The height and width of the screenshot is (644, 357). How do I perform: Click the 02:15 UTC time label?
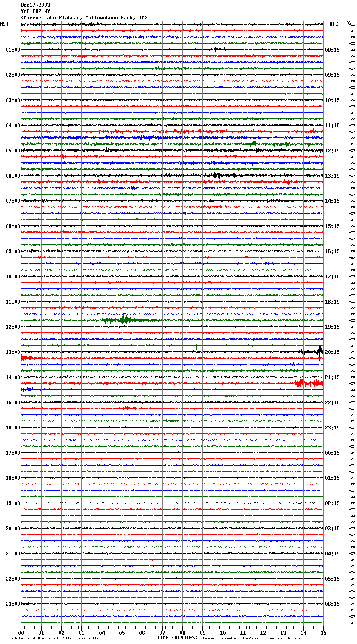point(332,503)
